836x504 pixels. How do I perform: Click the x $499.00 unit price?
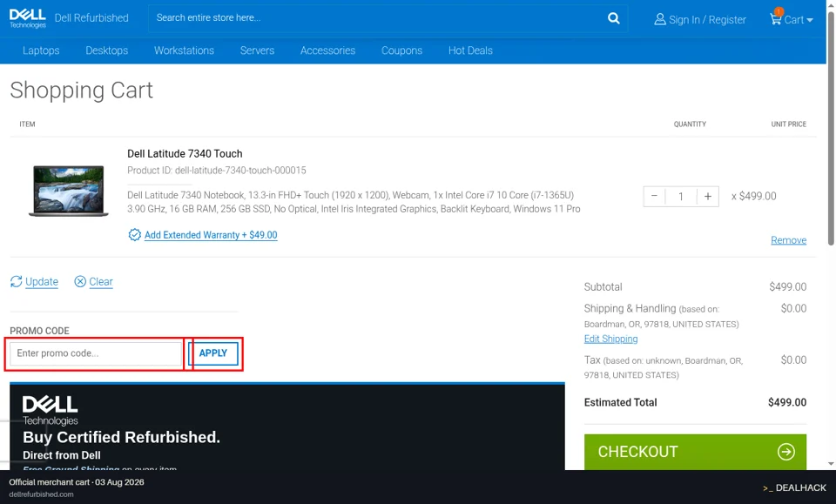click(x=754, y=196)
